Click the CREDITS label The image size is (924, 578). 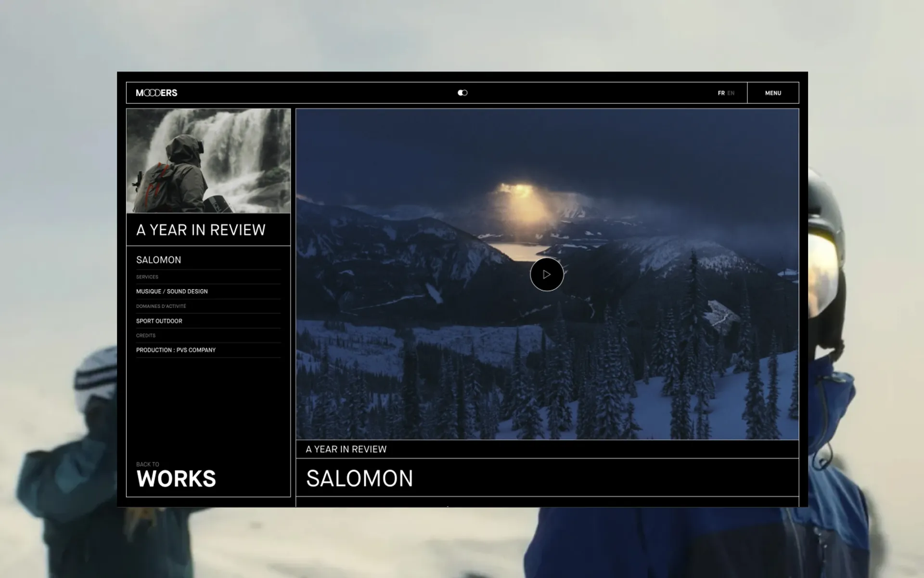[146, 336]
